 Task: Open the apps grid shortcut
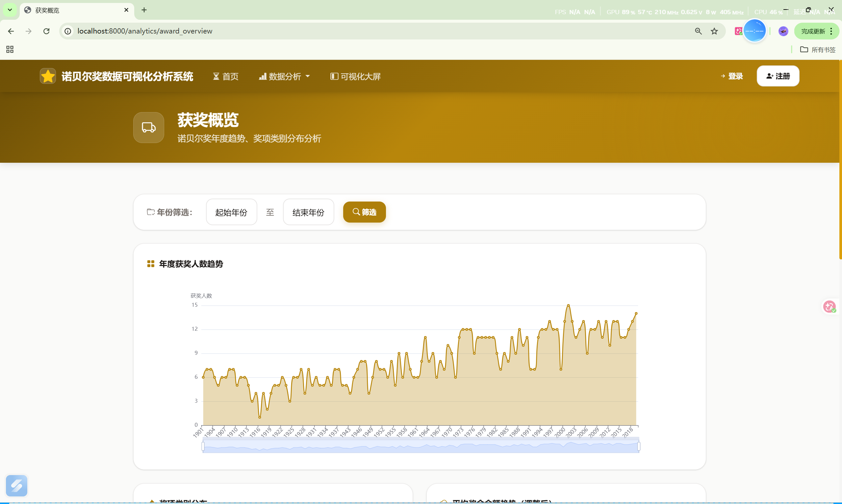click(x=10, y=50)
